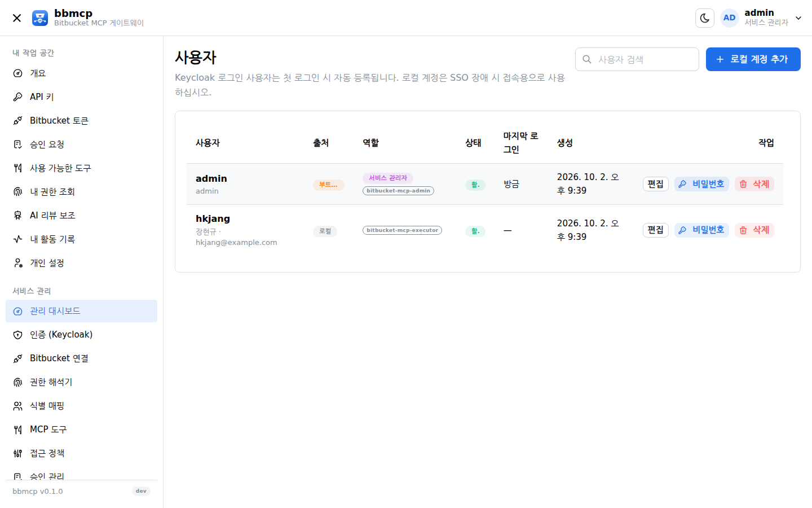Click the 권한 해석기 fingerprint icon
Image resolution: width=812 pixels, height=508 pixels.
(18, 382)
